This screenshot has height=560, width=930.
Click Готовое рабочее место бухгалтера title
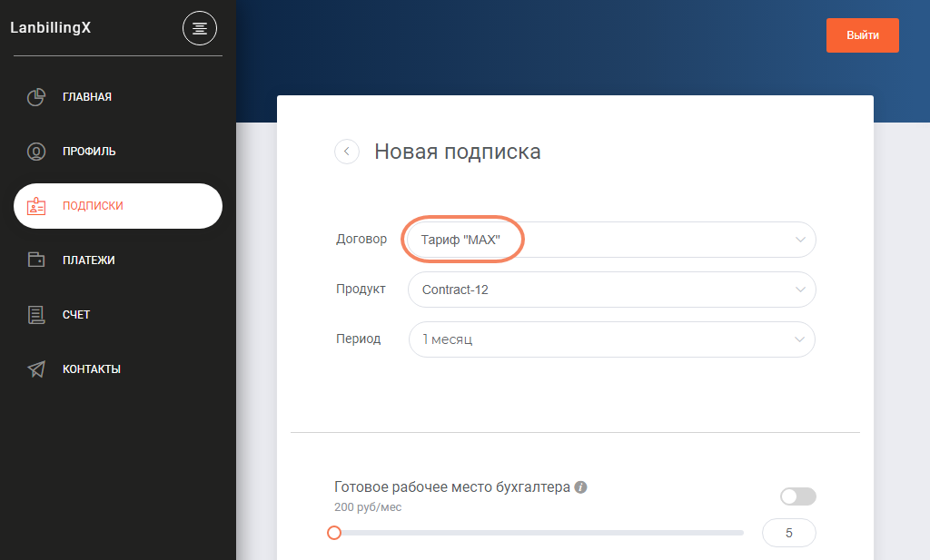(x=452, y=487)
